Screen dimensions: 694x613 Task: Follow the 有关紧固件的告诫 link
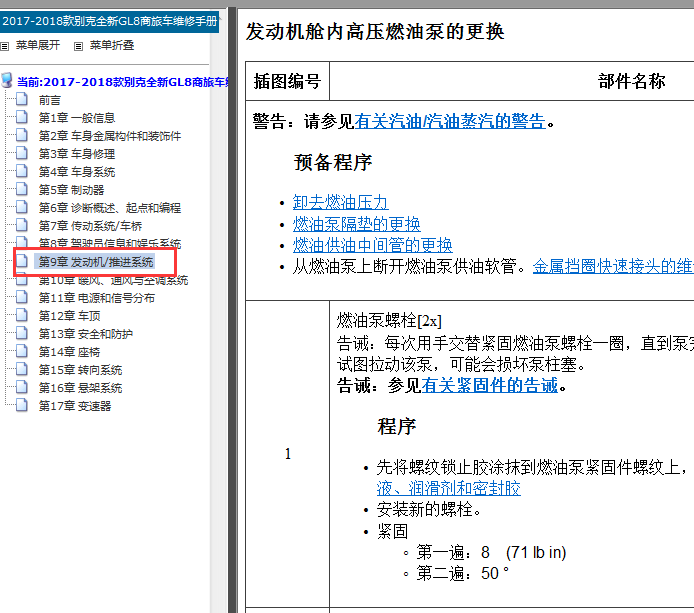490,386
